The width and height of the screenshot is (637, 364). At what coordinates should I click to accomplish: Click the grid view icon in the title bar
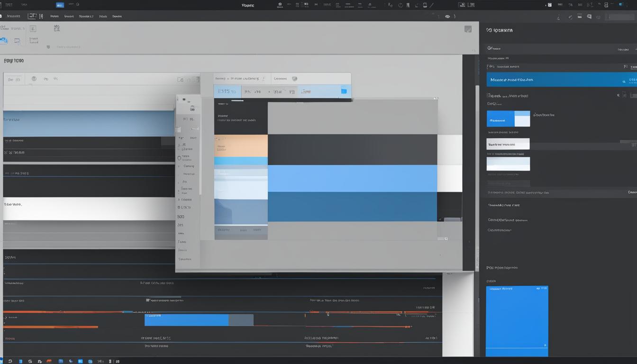[x=297, y=4]
